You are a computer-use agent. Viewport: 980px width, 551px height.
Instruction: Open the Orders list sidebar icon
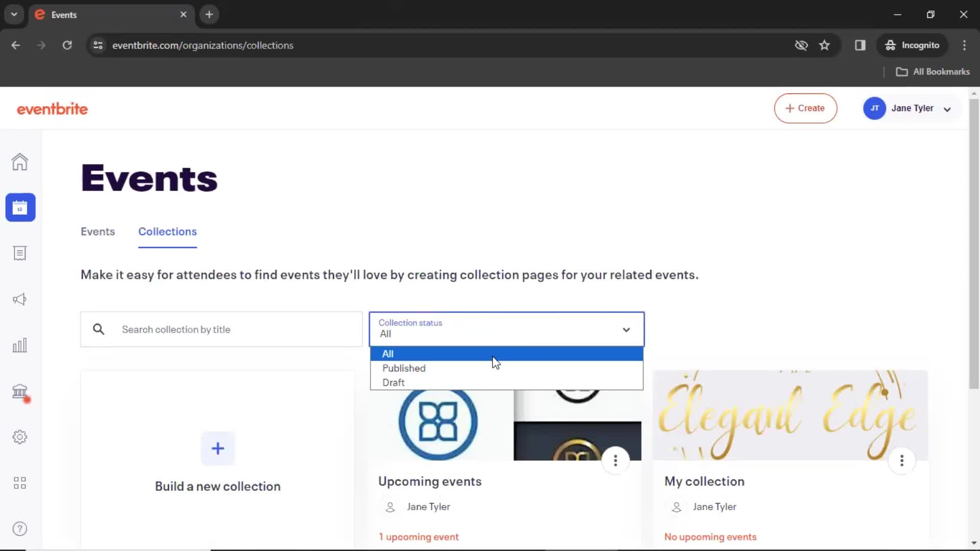point(20,254)
